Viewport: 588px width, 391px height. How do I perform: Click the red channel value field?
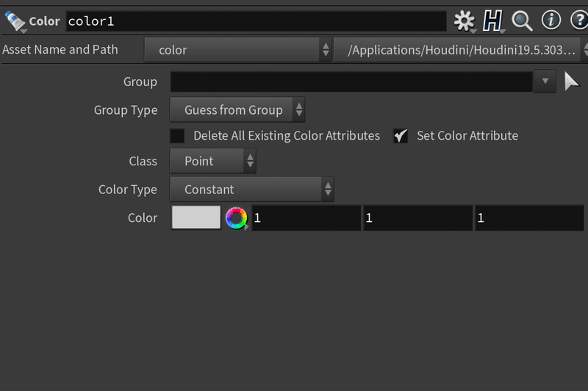click(306, 218)
